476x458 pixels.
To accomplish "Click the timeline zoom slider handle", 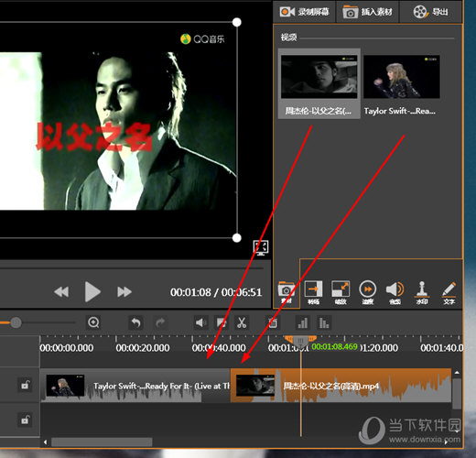I will point(16,322).
